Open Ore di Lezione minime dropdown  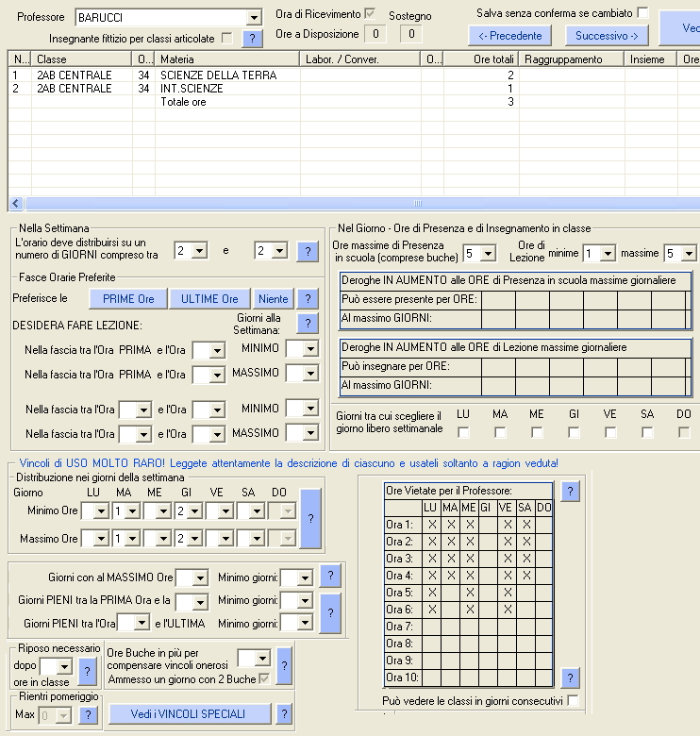pyautogui.click(x=608, y=254)
